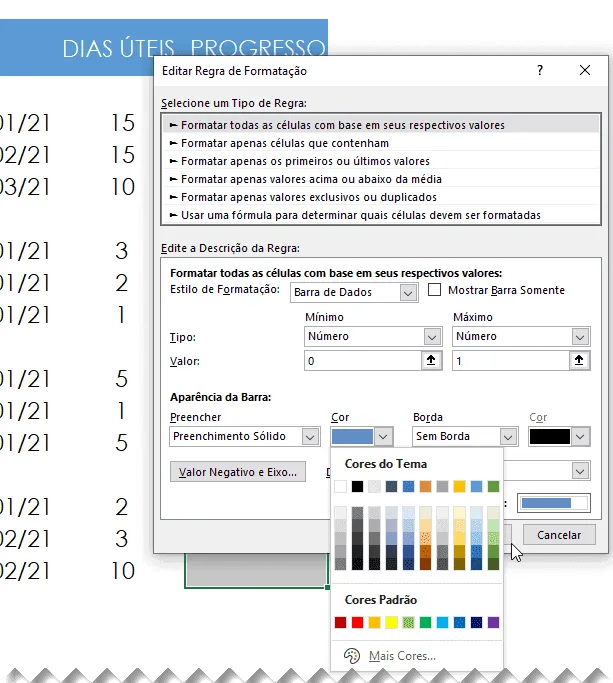Enable Mostrar Barra Somente checkbox

point(434,290)
